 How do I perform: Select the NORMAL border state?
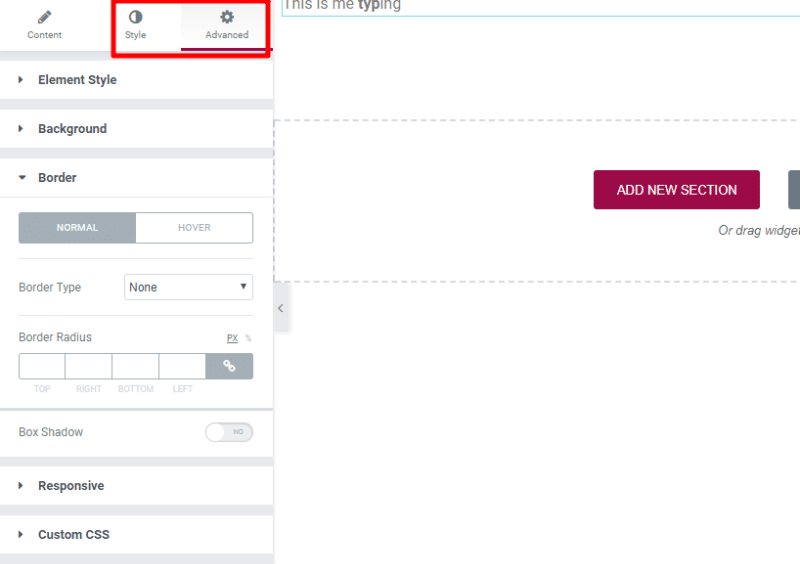click(77, 228)
